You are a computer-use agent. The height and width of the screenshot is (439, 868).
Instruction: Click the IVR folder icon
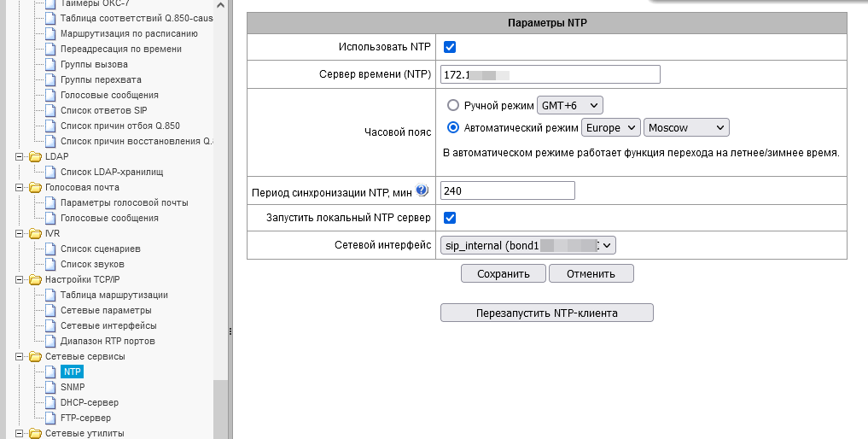(36, 233)
